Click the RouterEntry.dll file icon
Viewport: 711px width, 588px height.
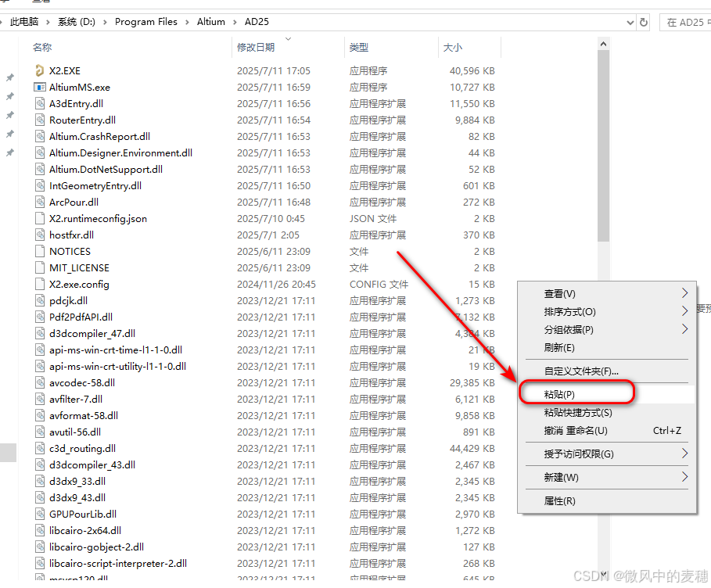40,120
